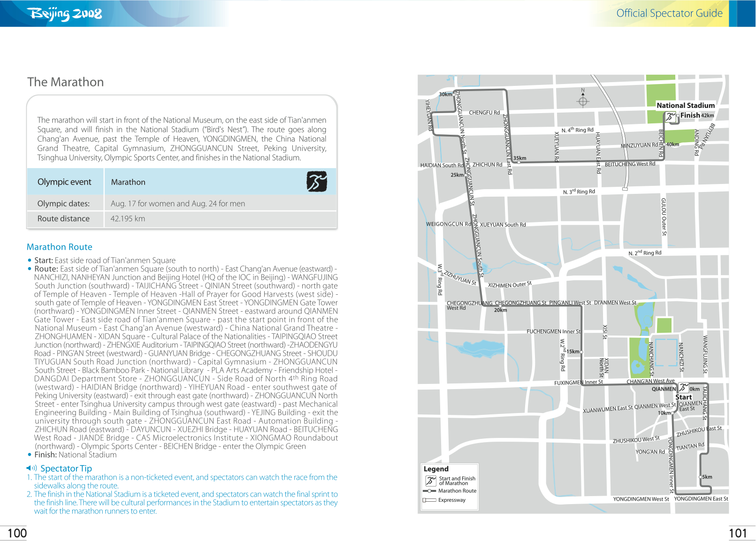756x559 pixels.
Task: Click the 'Olympic dates:' table label
Action: coord(63,204)
